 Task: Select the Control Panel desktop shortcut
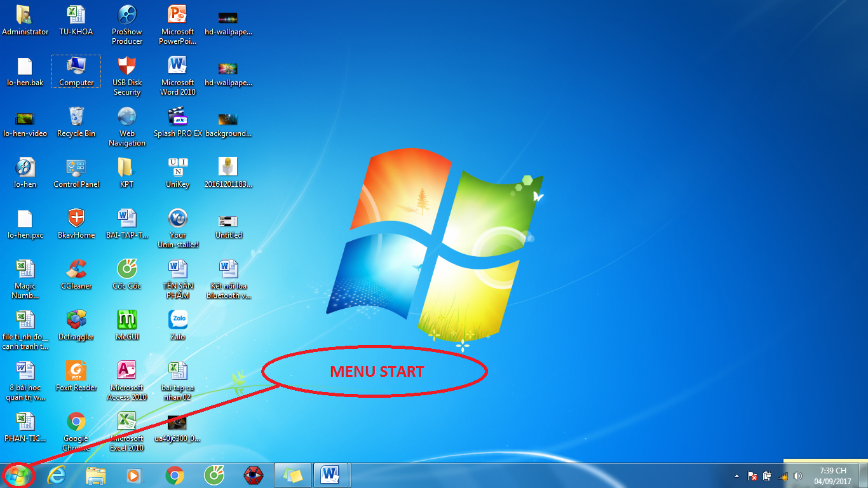[76, 173]
